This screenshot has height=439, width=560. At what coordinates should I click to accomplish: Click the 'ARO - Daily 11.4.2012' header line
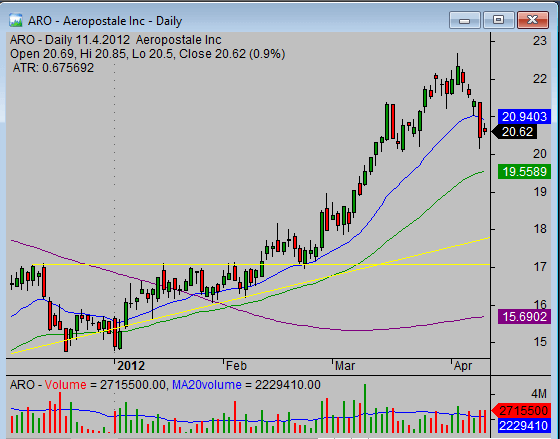116,40
